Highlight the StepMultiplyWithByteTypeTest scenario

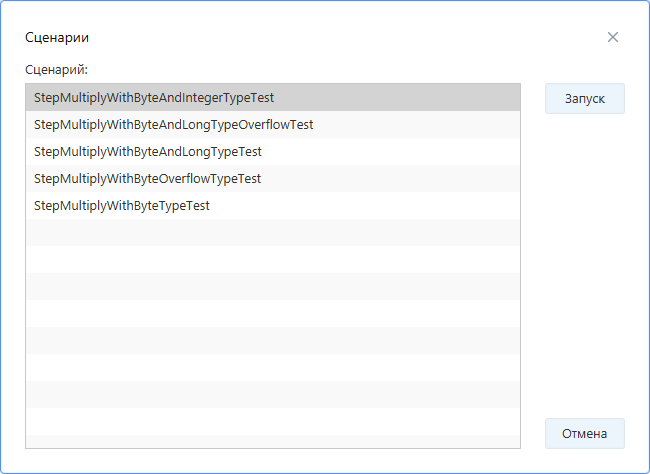[122, 206]
